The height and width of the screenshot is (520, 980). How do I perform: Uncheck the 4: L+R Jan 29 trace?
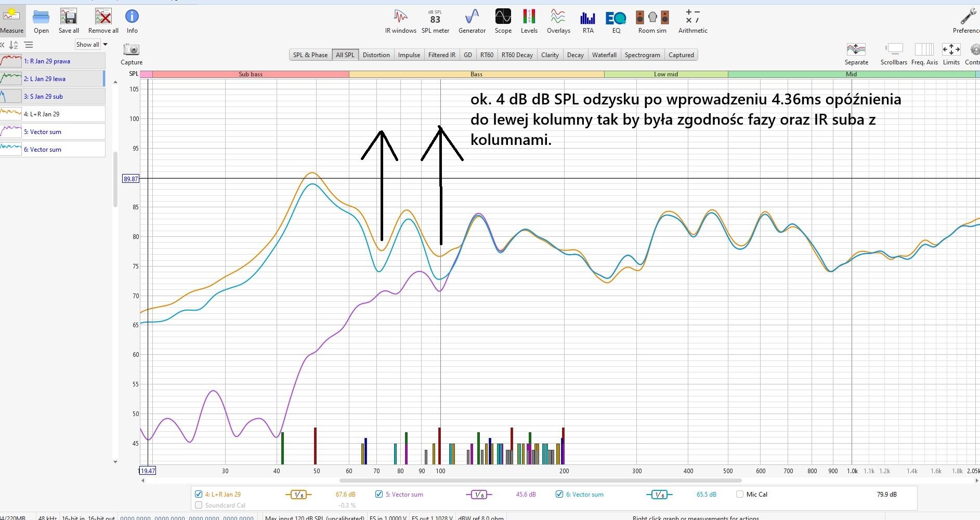click(198, 495)
